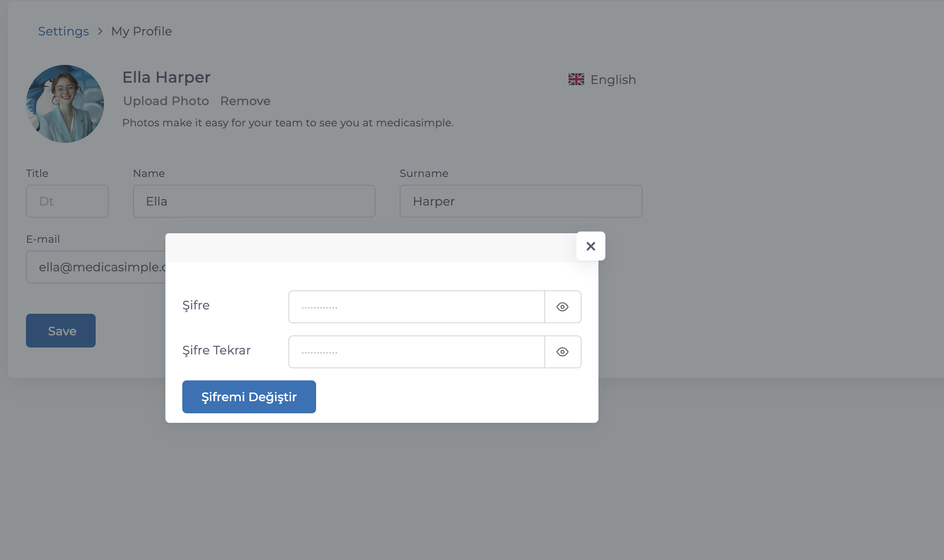Screen dimensions: 944x560
Task: Open the English language selector
Action: click(613, 80)
